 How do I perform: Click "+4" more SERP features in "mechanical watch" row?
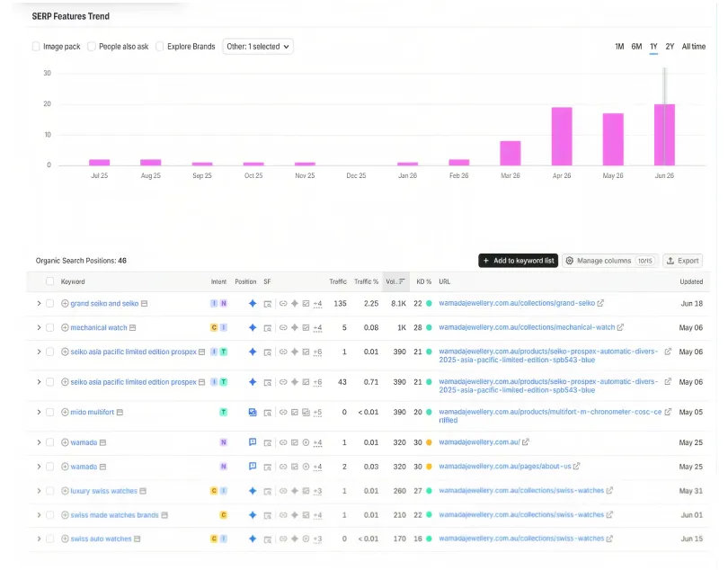pyautogui.click(x=317, y=328)
